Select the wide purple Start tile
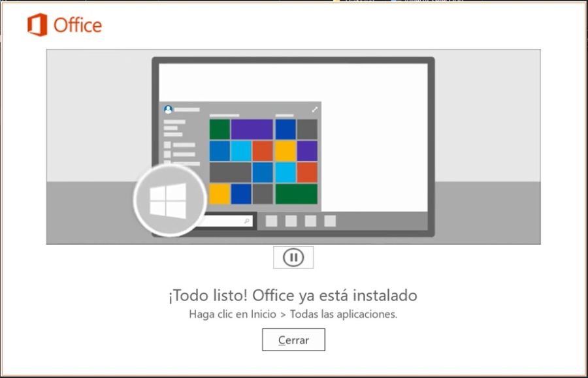This screenshot has width=588, height=378. (252, 129)
